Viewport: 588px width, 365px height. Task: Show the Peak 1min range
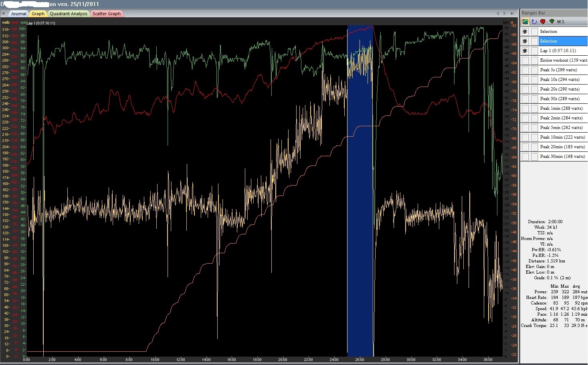[x=525, y=109]
